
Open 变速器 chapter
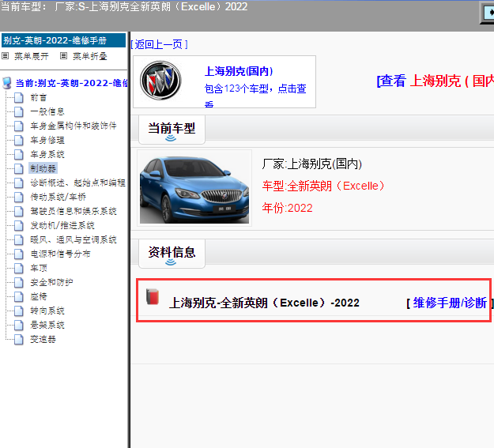pos(43,340)
